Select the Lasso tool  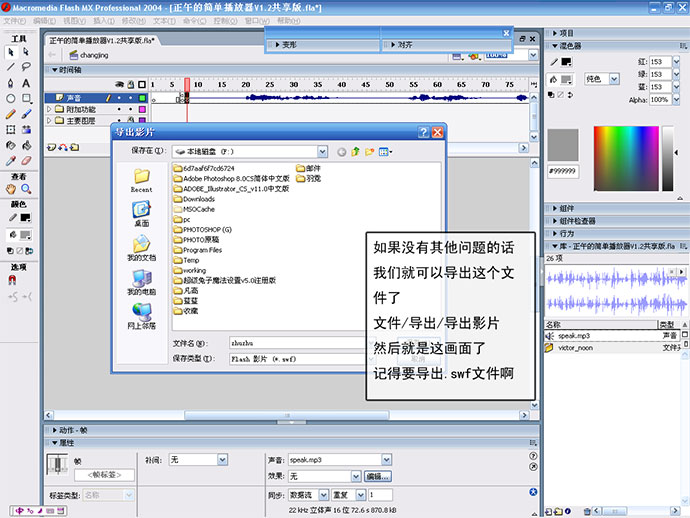(26, 67)
